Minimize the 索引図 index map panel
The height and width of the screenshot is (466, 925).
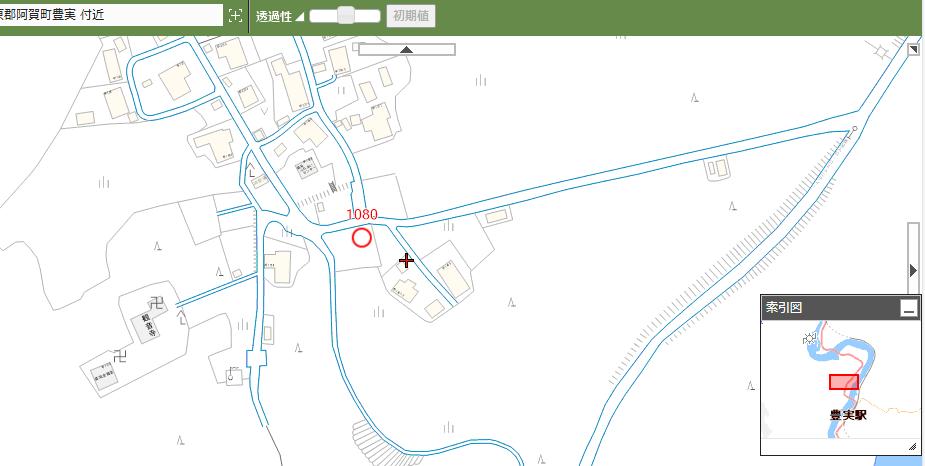908,309
